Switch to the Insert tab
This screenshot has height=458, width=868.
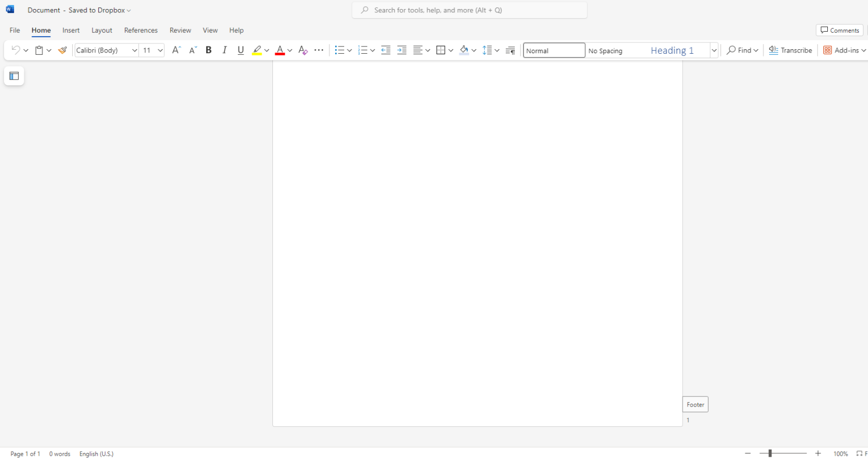point(71,31)
